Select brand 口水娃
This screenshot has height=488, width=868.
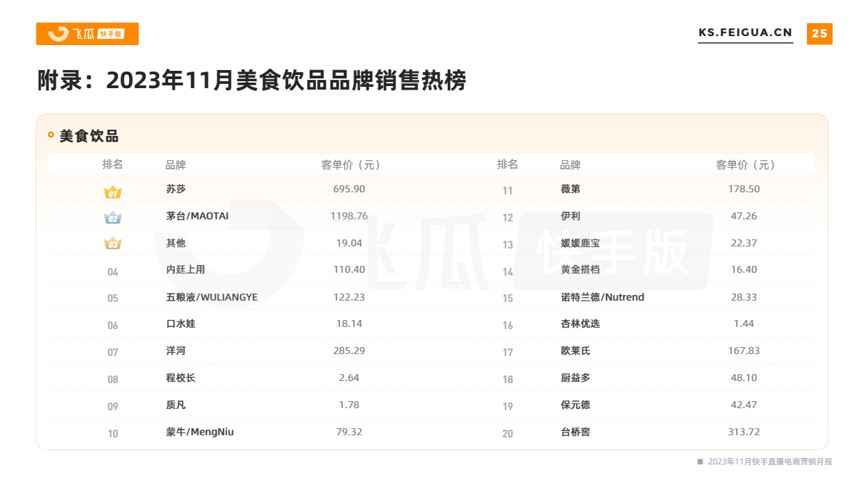[181, 323]
